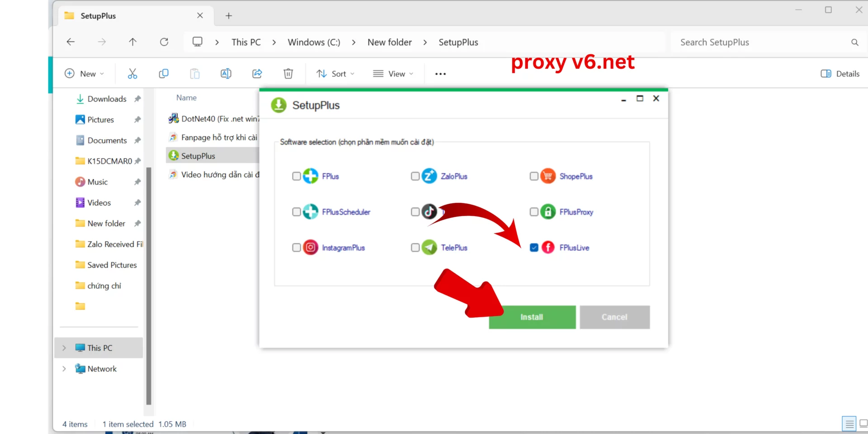Expand This PC in navigation tree
Image resolution: width=868 pixels, height=434 pixels.
click(64, 348)
